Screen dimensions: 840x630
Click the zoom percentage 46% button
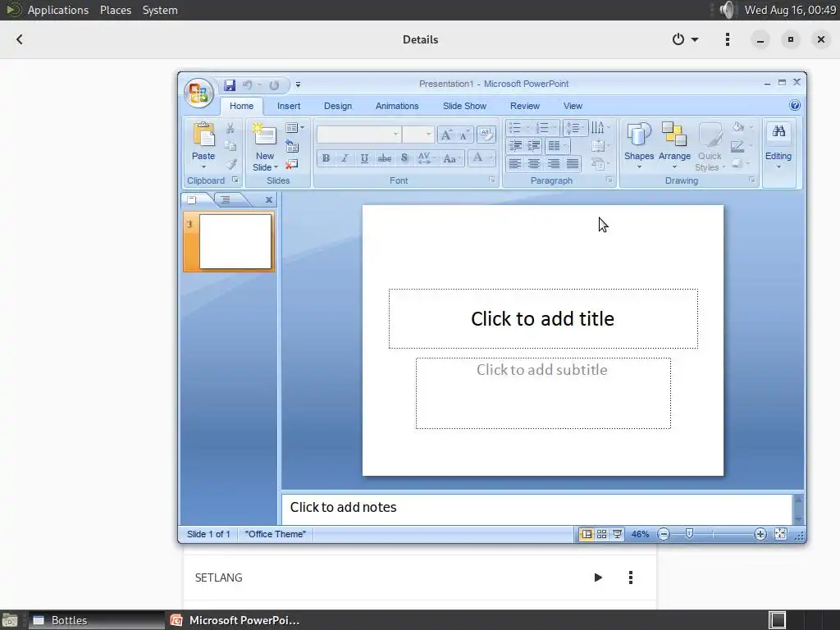click(640, 534)
